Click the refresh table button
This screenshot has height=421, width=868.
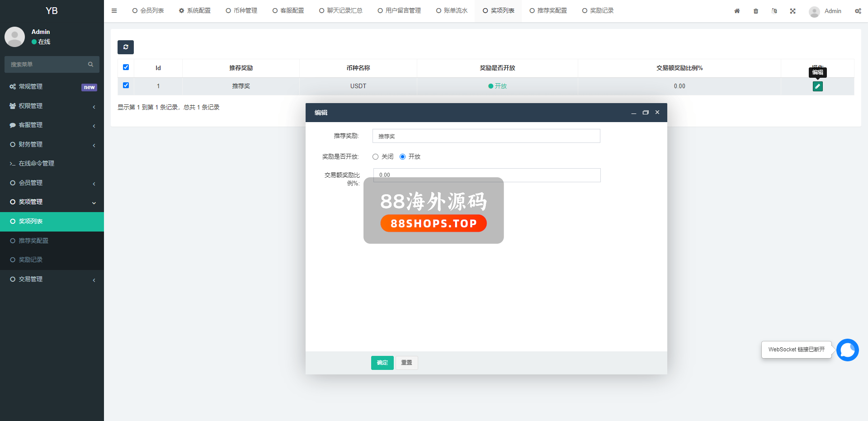pos(126,47)
